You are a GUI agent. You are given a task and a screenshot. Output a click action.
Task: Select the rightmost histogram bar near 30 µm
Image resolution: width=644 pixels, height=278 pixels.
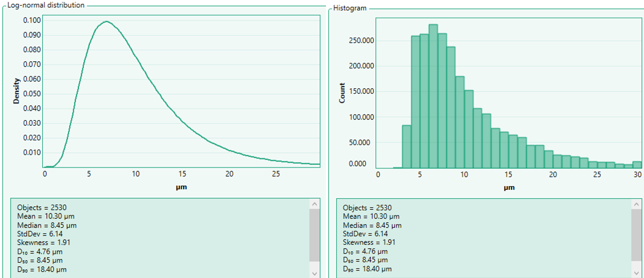[637, 165]
